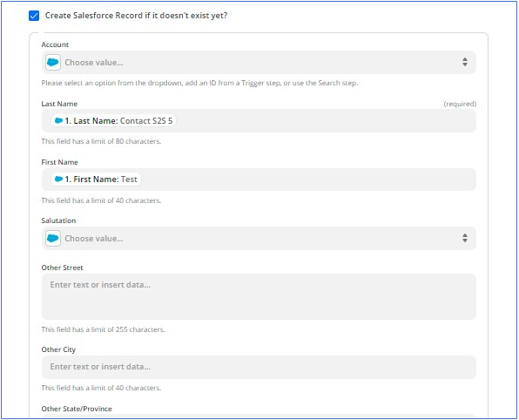
Task: Click the Last Name required indicator
Action: click(x=460, y=104)
